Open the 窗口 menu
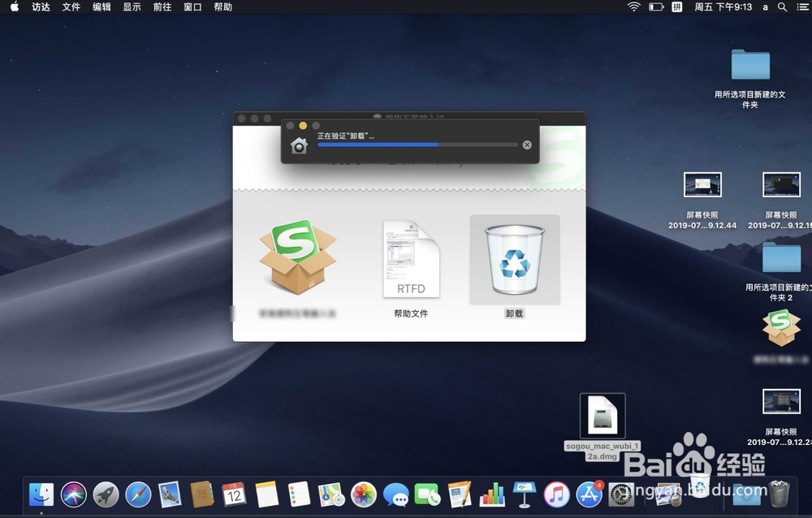Screen dimensions: 812x518 tap(192, 6)
